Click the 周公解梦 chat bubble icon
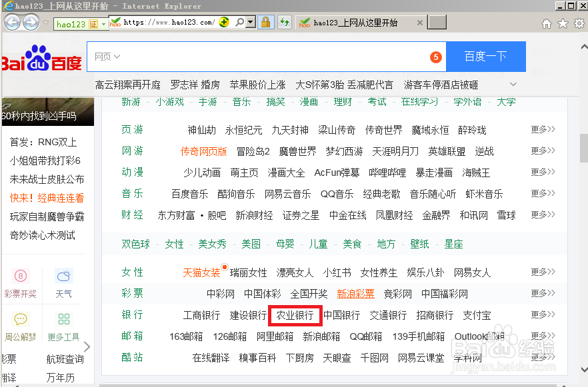This screenshot has width=588, height=387. click(21, 320)
